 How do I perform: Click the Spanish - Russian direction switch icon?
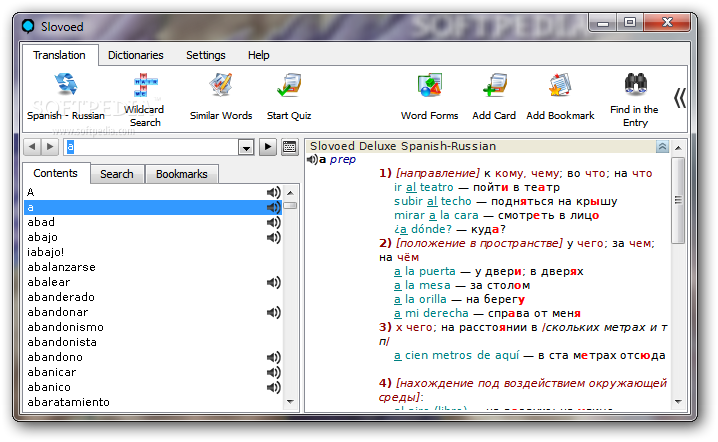coord(66,84)
